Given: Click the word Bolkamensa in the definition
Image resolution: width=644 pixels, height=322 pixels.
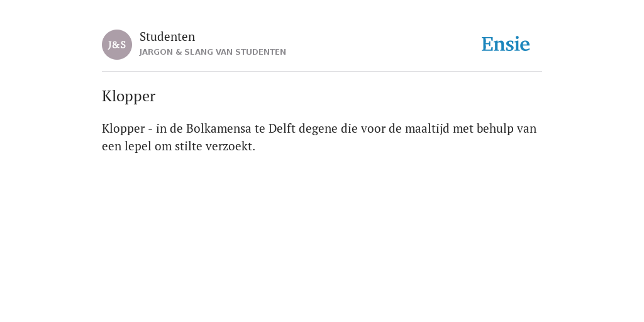Looking at the screenshot, I should tap(218, 128).
